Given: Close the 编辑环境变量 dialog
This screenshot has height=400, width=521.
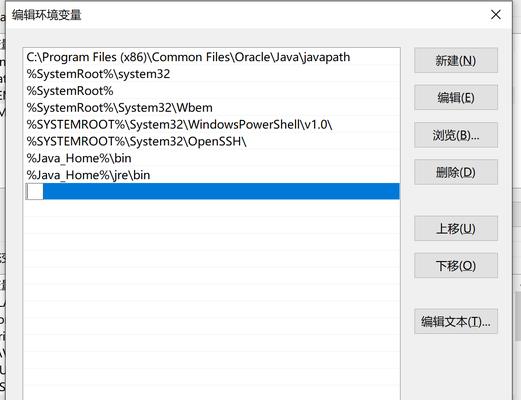Looking at the screenshot, I should (496, 15).
